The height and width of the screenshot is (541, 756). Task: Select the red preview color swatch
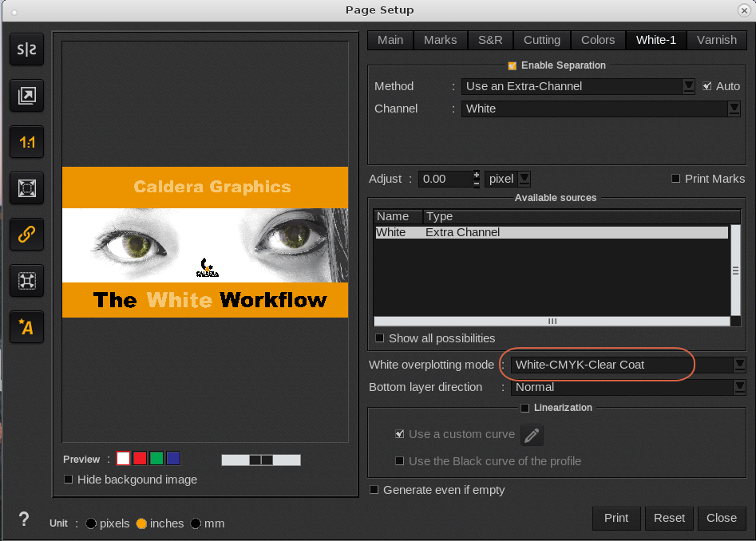139,458
